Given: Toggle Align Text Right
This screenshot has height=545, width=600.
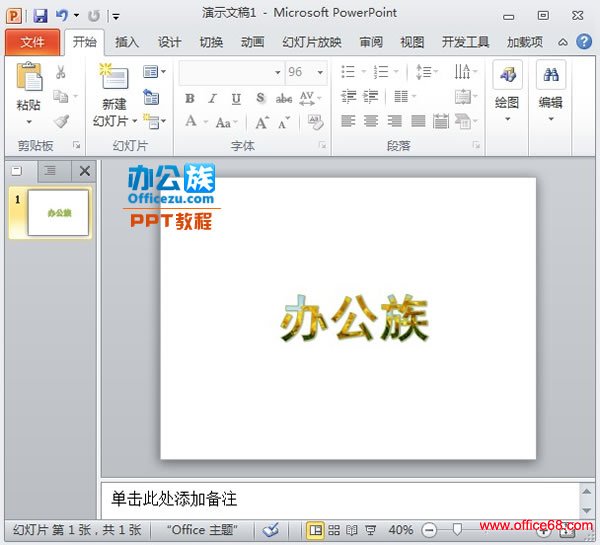Looking at the screenshot, I should pyautogui.click(x=395, y=121).
